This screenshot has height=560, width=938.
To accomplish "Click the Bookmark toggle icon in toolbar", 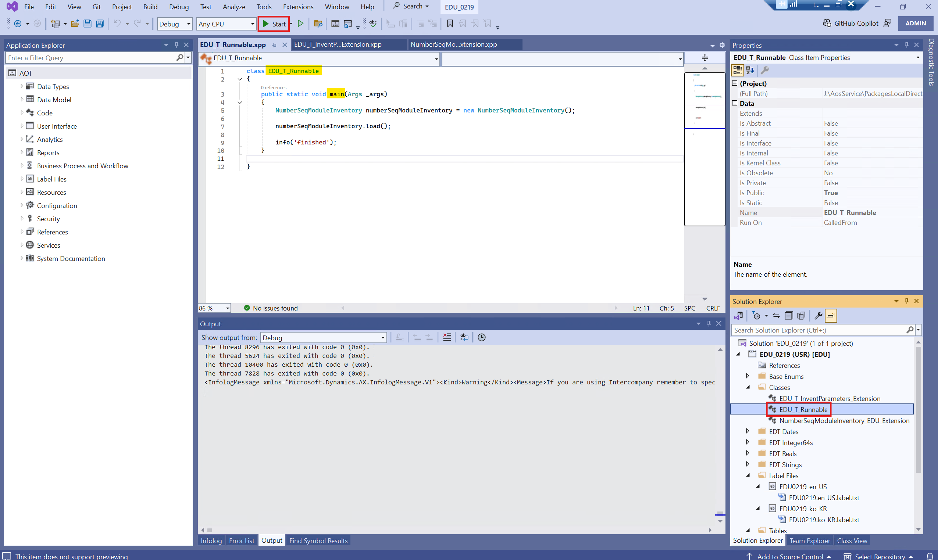I will coord(450,24).
